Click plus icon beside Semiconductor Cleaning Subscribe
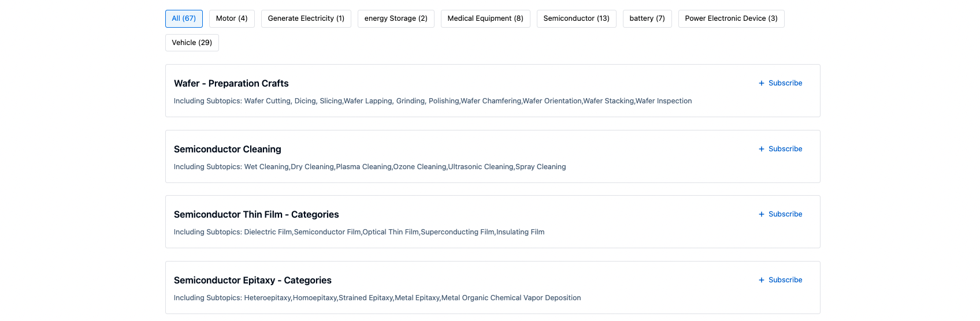This screenshot has height=321, width=980. pos(761,149)
